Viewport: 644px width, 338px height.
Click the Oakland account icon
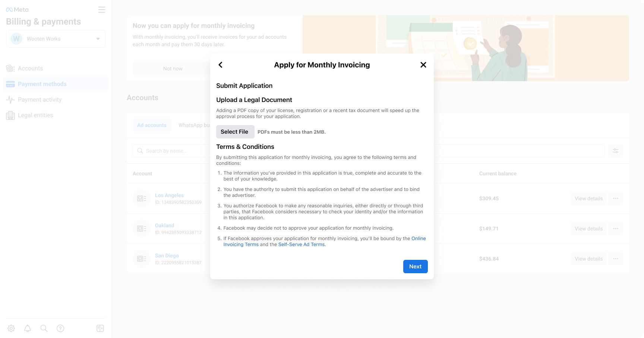point(142,229)
